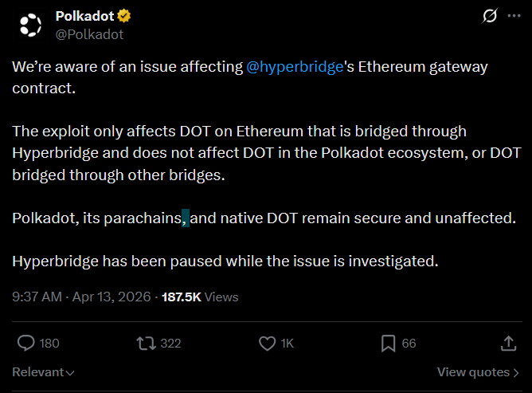
Task: Open the 9:37 AM Apr 13, 2026 timestamp
Action: [x=81, y=297]
